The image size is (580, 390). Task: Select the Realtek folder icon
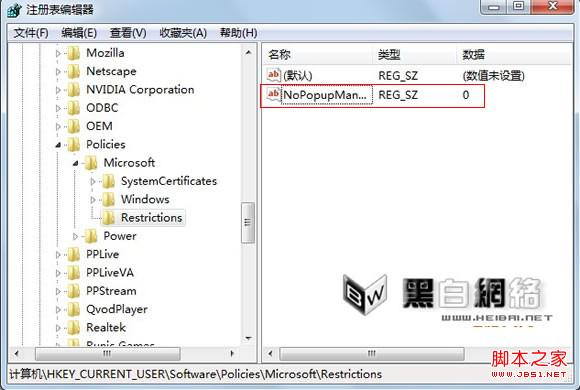[x=74, y=328]
